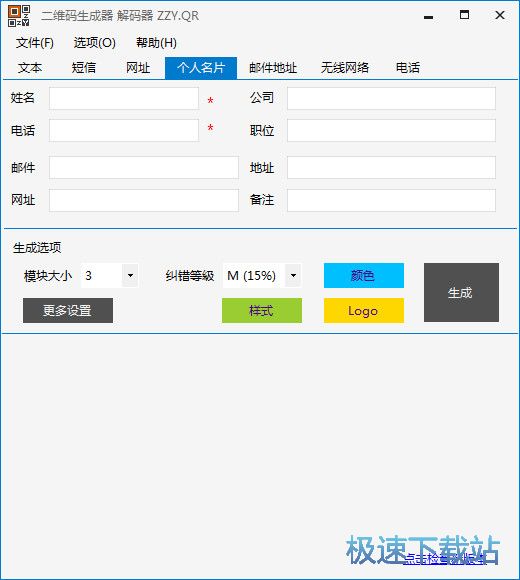Switch to the 短信 tab

pos(84,68)
